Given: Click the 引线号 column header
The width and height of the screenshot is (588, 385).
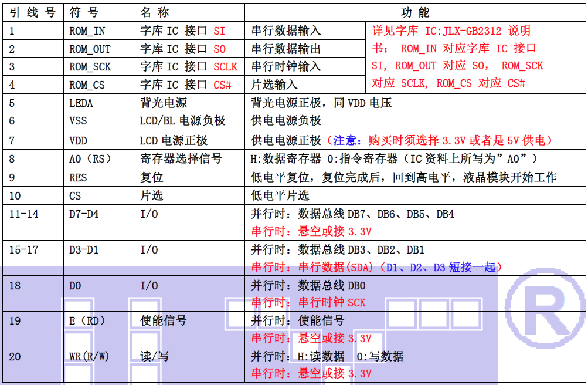Looking at the screenshot, I should click(32, 12).
